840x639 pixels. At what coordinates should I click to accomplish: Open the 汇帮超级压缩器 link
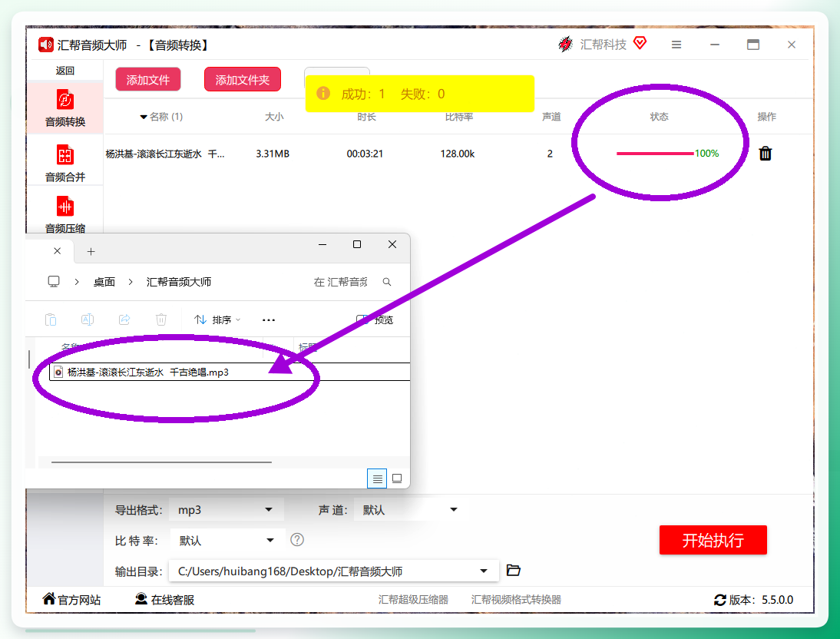(413, 599)
